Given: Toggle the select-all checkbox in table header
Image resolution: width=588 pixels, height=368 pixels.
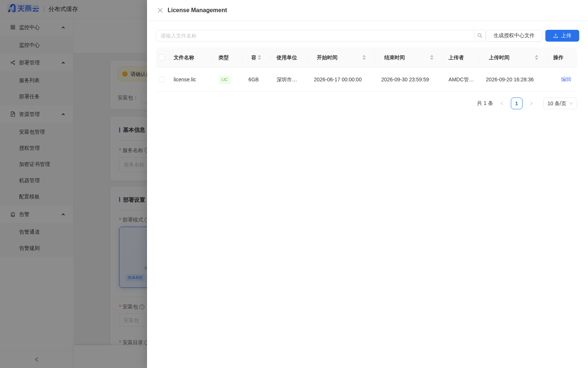Looking at the screenshot, I should (x=162, y=57).
